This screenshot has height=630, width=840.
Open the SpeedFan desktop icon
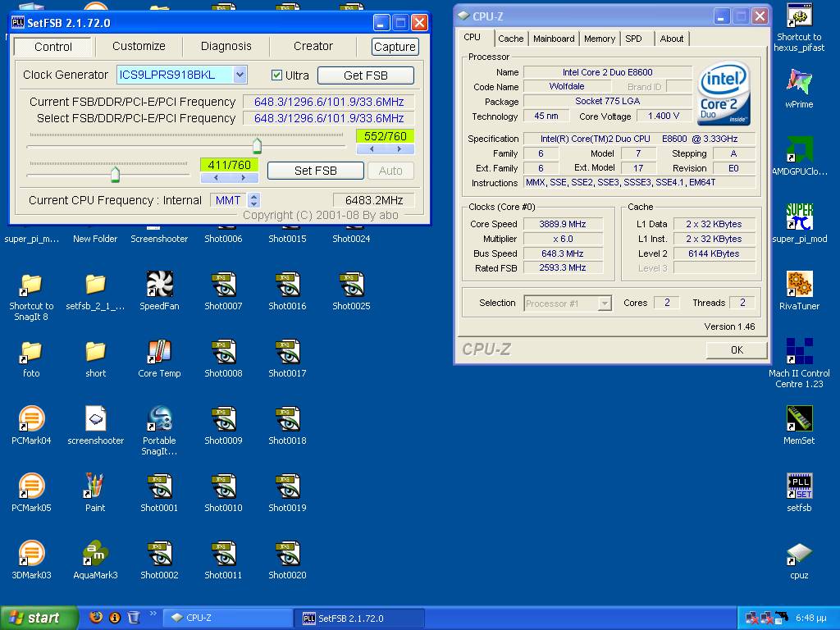159,284
